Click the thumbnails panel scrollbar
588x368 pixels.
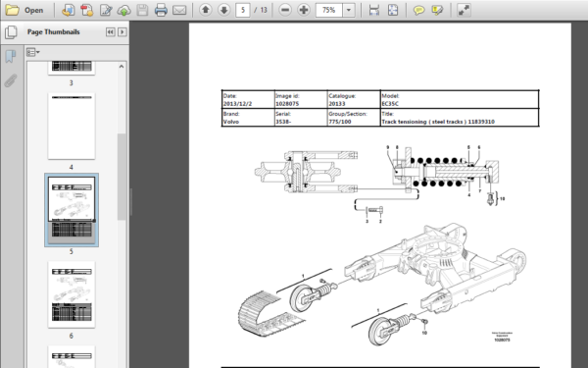click(x=122, y=177)
